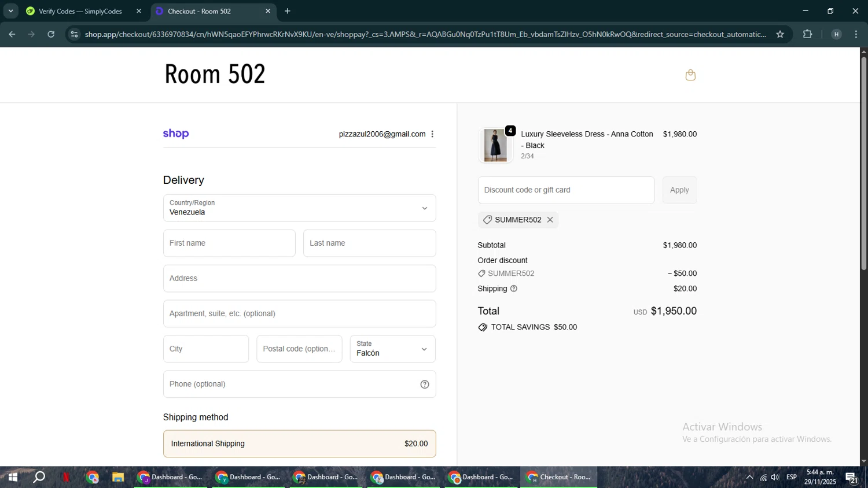Click the page vertical scrollbar
Image resolution: width=868 pixels, height=488 pixels.
click(863, 163)
